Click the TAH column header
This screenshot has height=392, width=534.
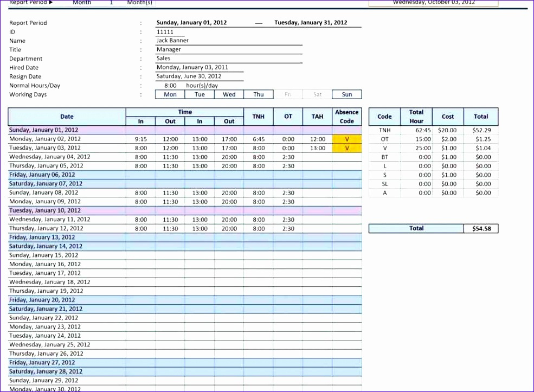click(317, 117)
